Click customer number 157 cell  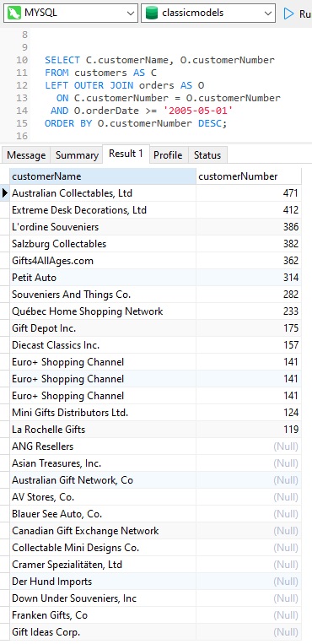click(249, 345)
